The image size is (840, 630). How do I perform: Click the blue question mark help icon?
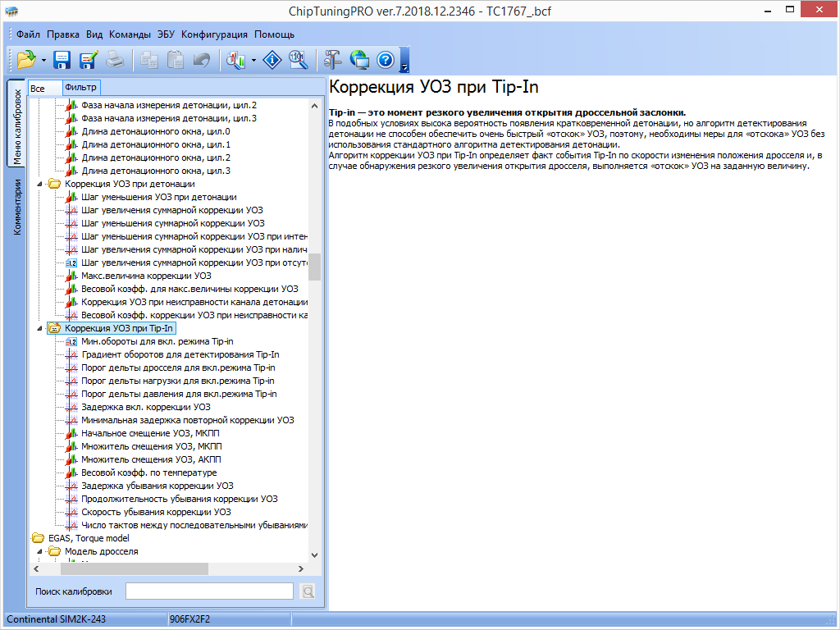(x=386, y=59)
